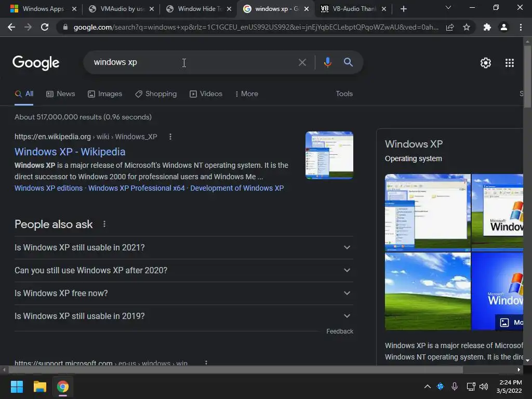The height and width of the screenshot is (399, 532).
Task: Close the VMAudio browser tab
Action: click(152, 9)
